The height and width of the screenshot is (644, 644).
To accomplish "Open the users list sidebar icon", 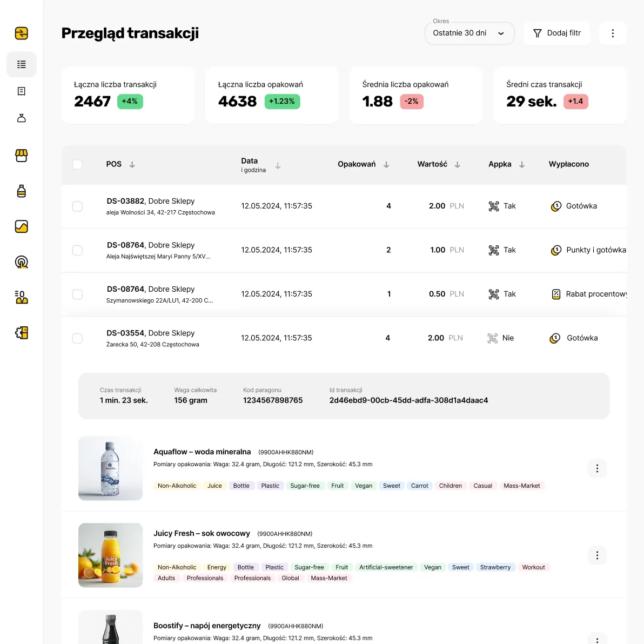I will pos(22,297).
